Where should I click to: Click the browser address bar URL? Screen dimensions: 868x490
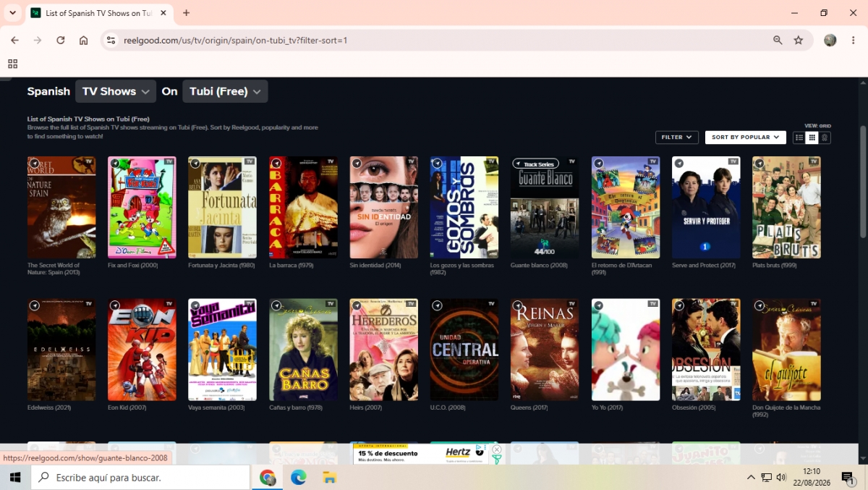coord(235,41)
